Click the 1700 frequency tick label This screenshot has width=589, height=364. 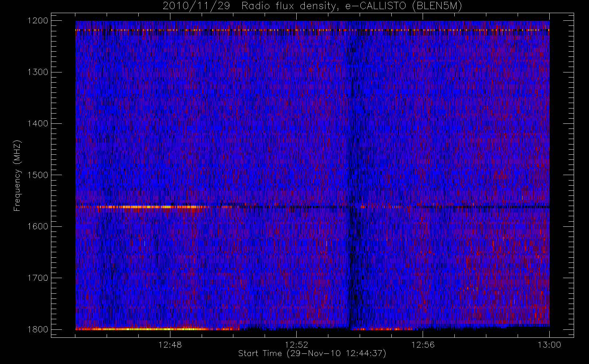pyautogui.click(x=38, y=278)
